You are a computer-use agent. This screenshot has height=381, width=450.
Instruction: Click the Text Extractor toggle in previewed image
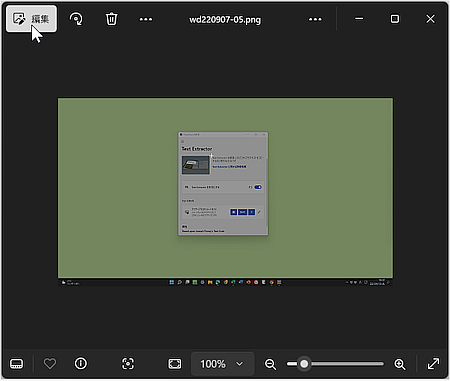258,187
